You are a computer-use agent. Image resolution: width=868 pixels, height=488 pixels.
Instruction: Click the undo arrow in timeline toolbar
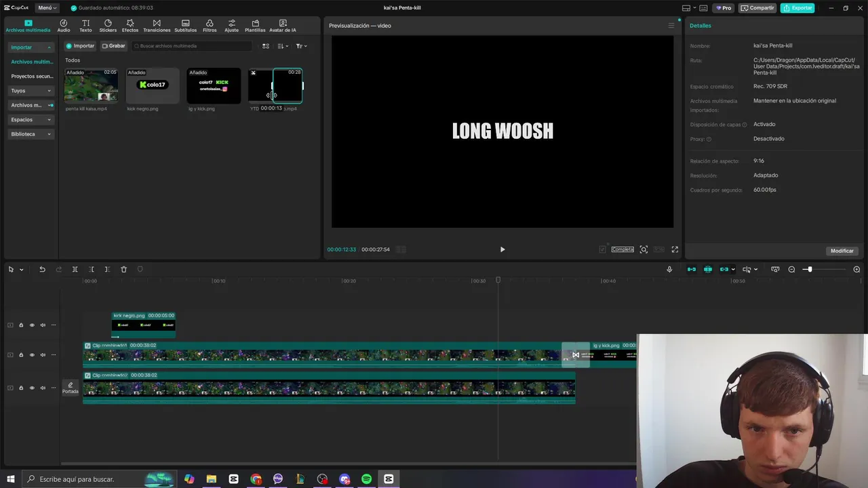[42, 269]
